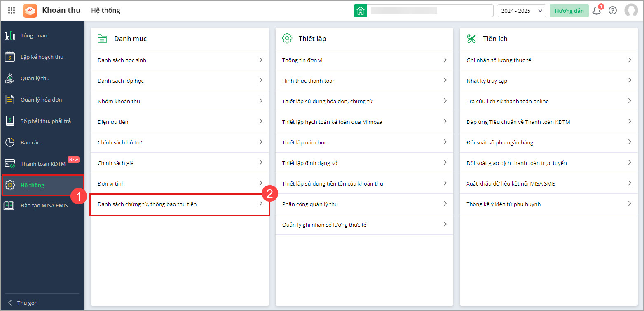Go to Tổng quan in the sidebar
The image size is (644, 311).
[42, 36]
